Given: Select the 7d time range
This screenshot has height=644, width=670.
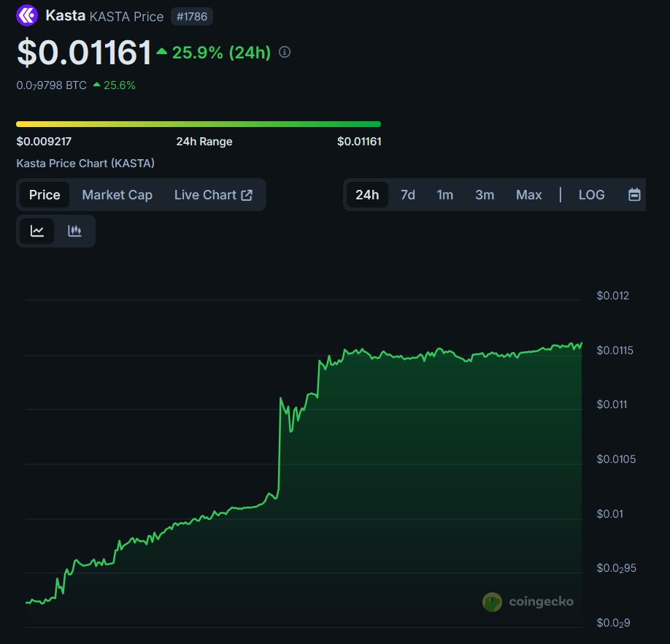Looking at the screenshot, I should pos(408,195).
